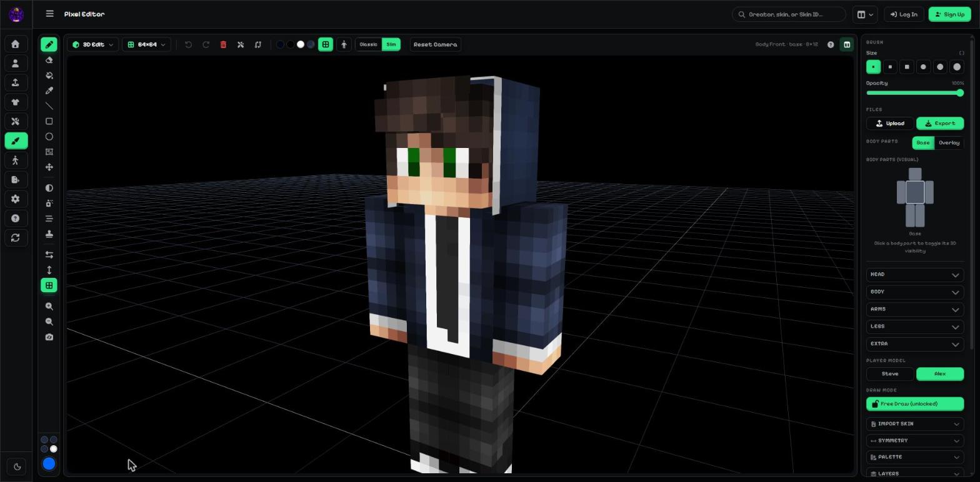Redo the last action
Viewport: 980px width, 482px height.
point(206,44)
